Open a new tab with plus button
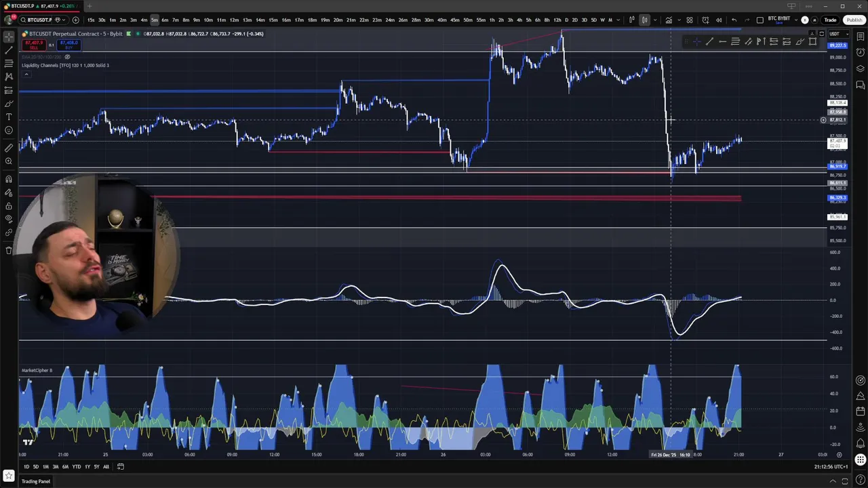Viewport: 868px width, 488px height. 89,6
